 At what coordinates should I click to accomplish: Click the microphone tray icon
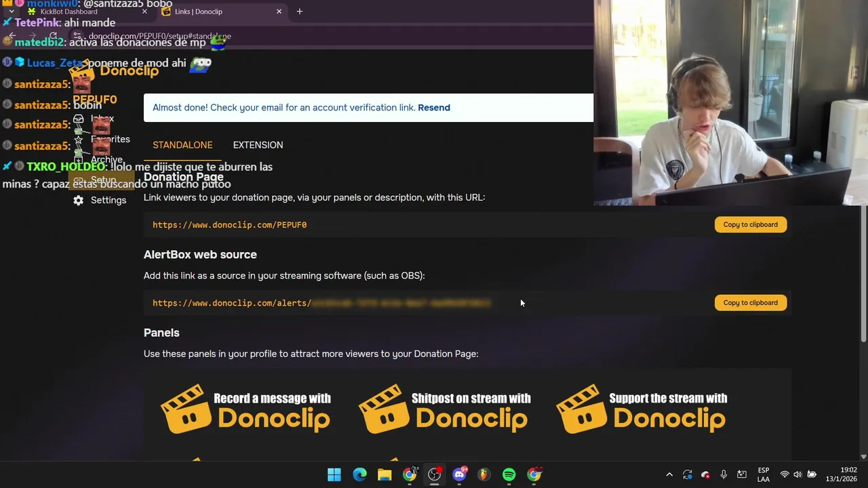point(724,474)
